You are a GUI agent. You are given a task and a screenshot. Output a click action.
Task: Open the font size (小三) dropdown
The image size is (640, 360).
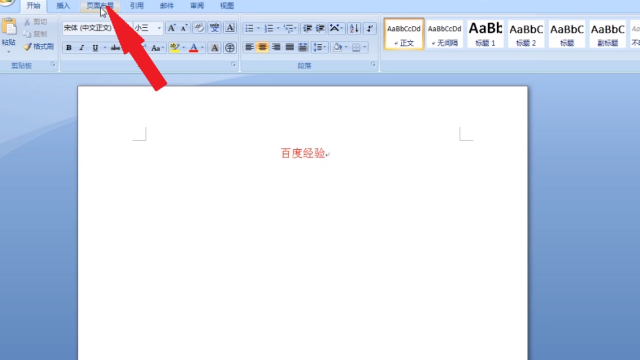pyautogui.click(x=159, y=28)
